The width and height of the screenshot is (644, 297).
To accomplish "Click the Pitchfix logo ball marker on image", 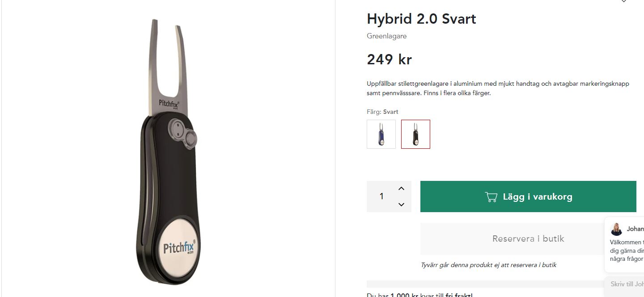I will pos(178,247).
